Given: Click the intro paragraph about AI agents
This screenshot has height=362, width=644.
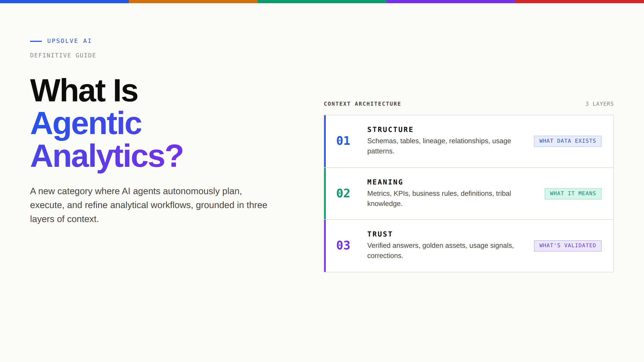Looking at the screenshot, I should 149,205.
